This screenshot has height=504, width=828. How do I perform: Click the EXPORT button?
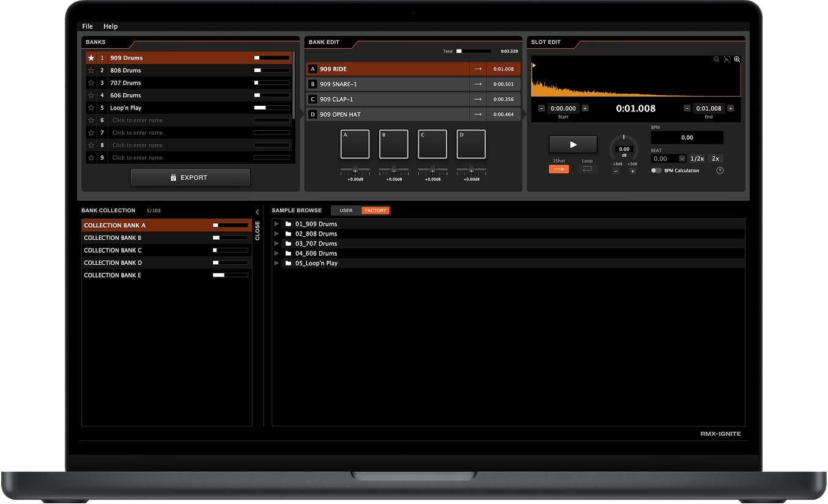(x=190, y=177)
